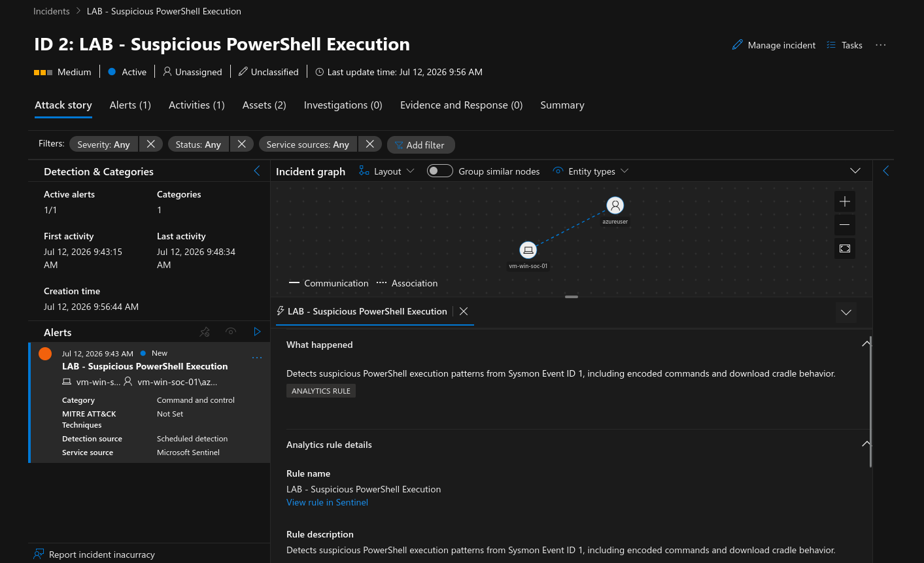Click the unpin alerts icon

(x=205, y=332)
